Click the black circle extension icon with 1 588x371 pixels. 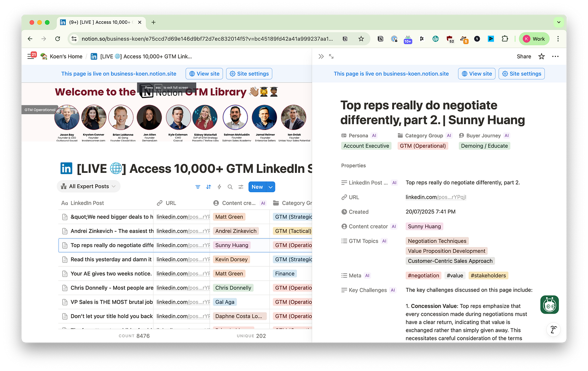tap(477, 39)
